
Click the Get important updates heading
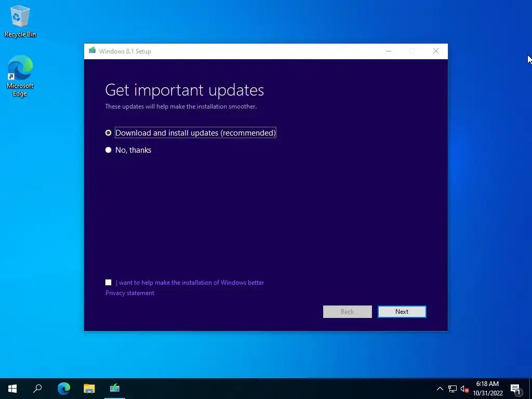pyautogui.click(x=184, y=90)
